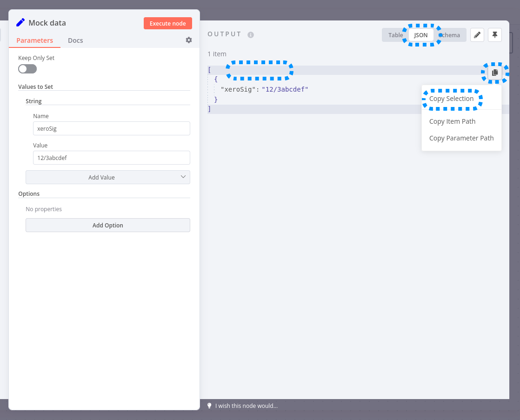The width and height of the screenshot is (520, 420).
Task: Open node settings gear icon
Action: (189, 40)
